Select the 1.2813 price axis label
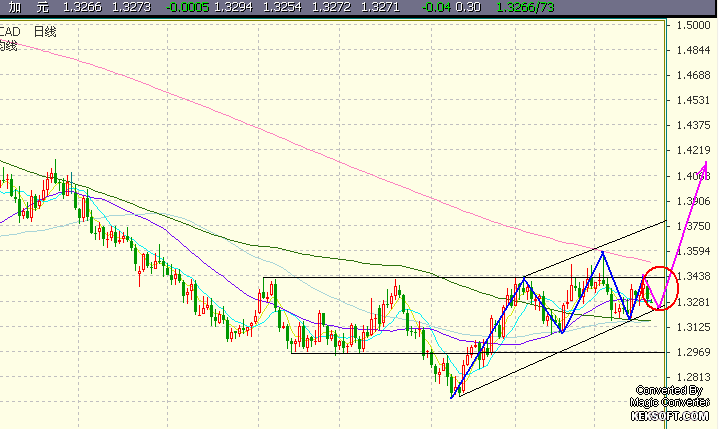Image resolution: width=719 pixels, height=429 pixels. tap(693, 377)
